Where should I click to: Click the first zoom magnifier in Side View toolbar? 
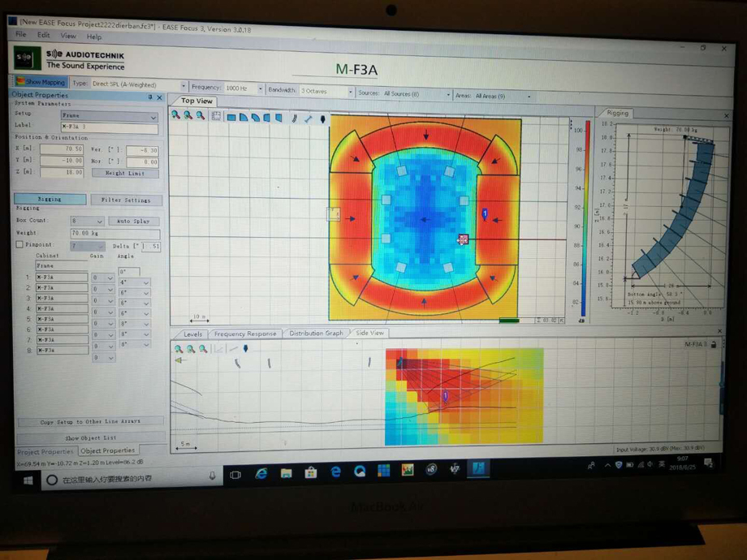pyautogui.click(x=179, y=349)
